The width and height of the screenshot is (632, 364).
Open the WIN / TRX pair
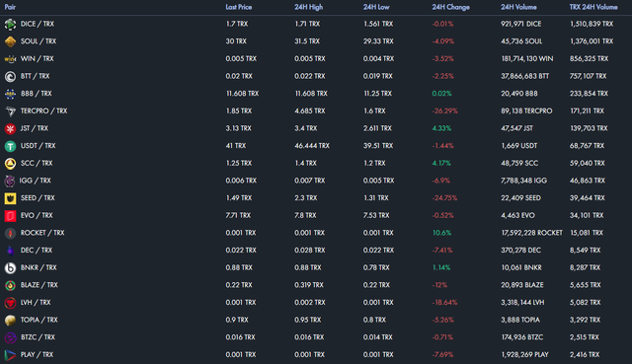pyautogui.click(x=38, y=58)
